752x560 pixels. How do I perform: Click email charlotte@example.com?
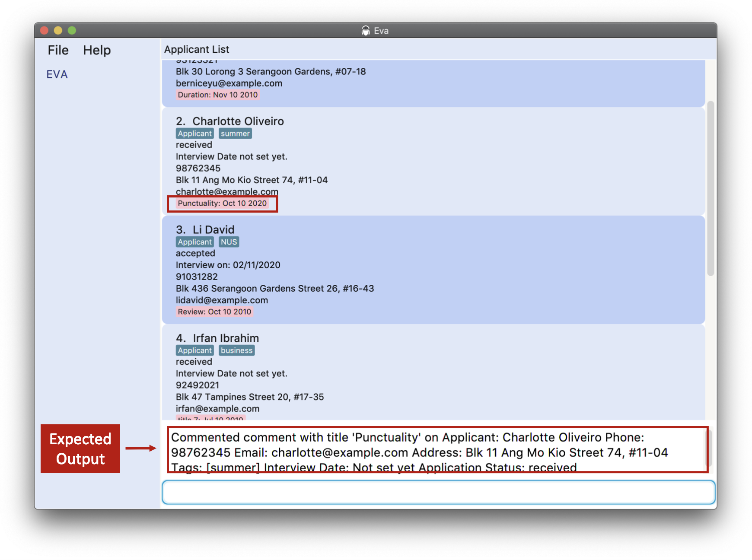point(227,191)
